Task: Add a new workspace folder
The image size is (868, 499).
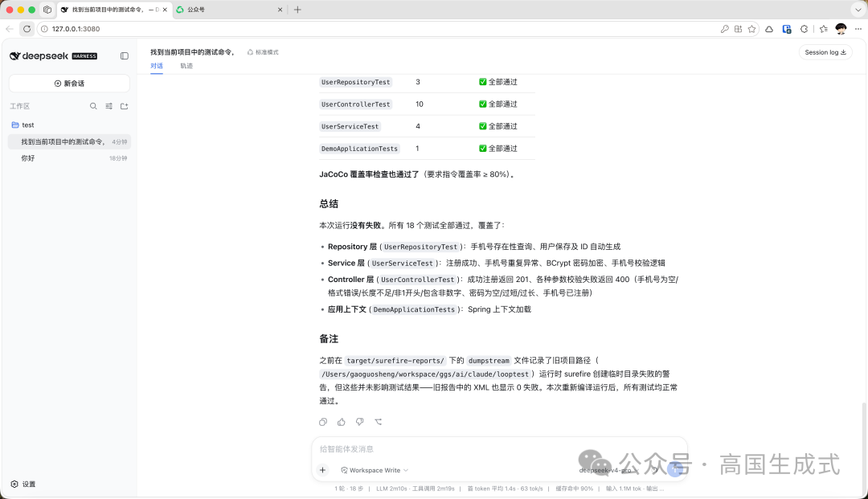Action: [124, 106]
